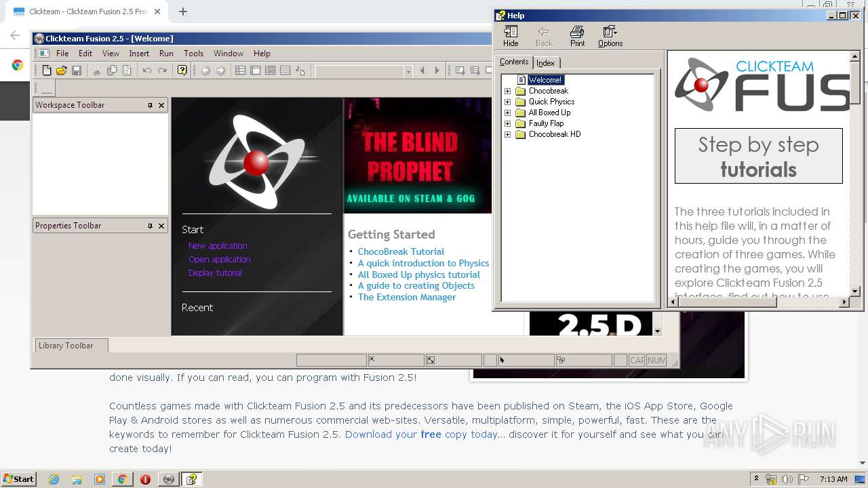
Task: Click the help pane horizontal scrollbar right arrow
Action: [x=844, y=302]
